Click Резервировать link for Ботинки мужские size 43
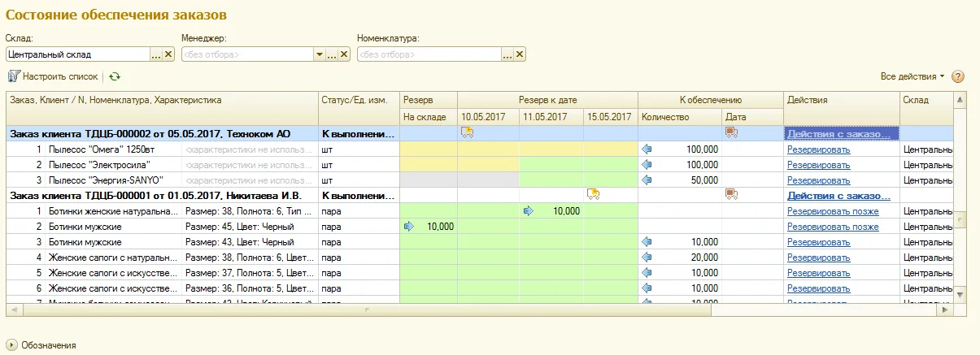Viewport: 980px width, 355px height. [818, 242]
